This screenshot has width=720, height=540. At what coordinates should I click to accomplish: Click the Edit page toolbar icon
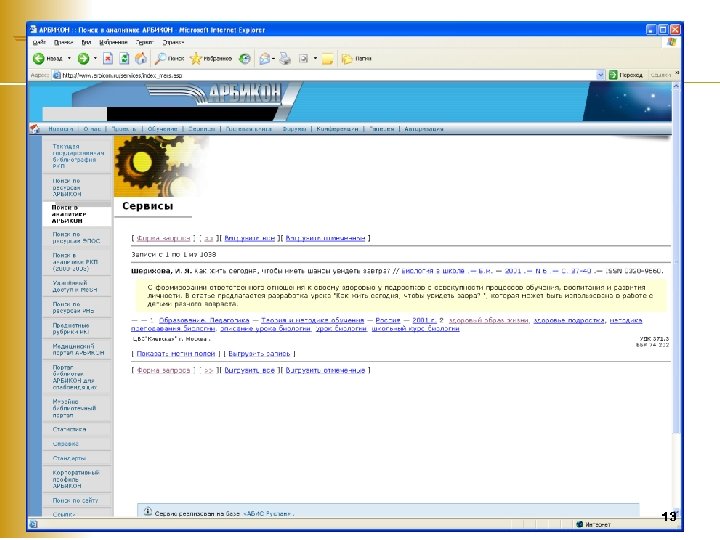point(304,58)
